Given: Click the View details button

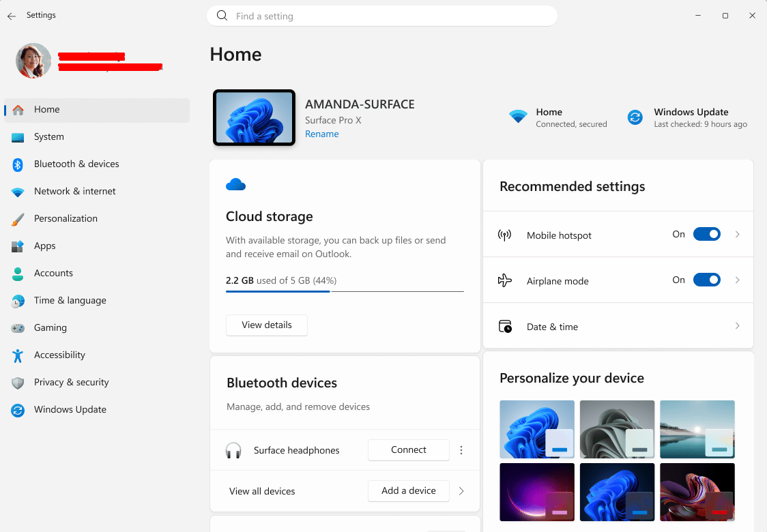Looking at the screenshot, I should coord(267,325).
